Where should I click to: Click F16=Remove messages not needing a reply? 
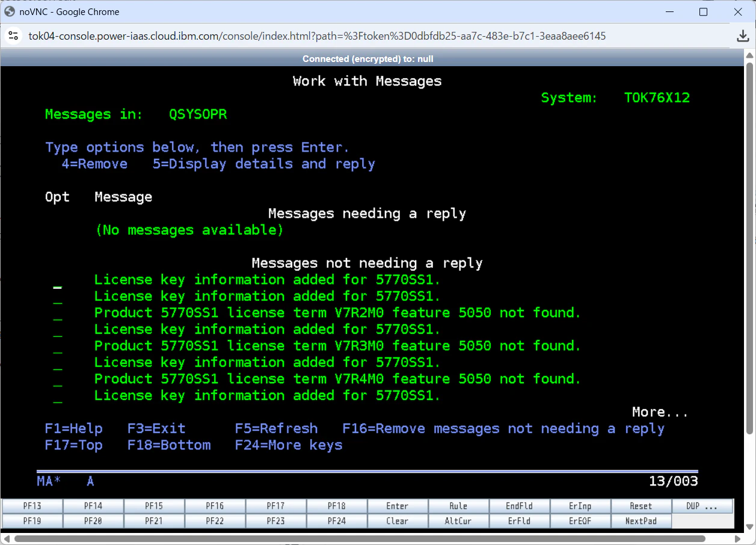click(x=503, y=429)
